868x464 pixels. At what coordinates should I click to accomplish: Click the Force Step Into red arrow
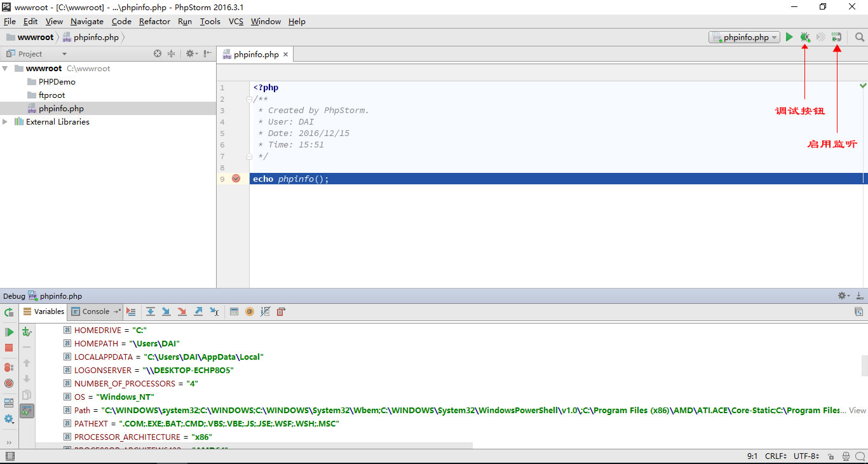pyautogui.click(x=182, y=311)
